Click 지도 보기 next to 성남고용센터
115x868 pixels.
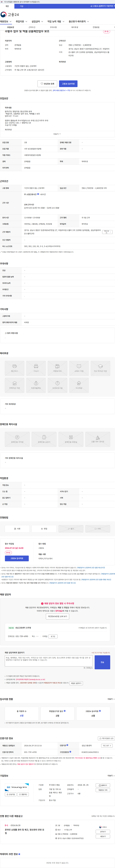(107, 746)
